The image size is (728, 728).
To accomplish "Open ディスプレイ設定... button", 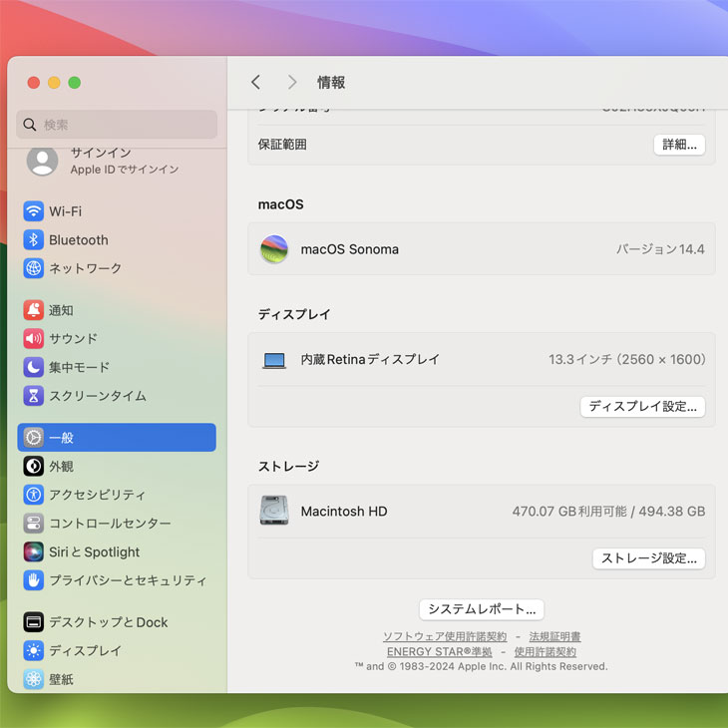I will point(642,407).
